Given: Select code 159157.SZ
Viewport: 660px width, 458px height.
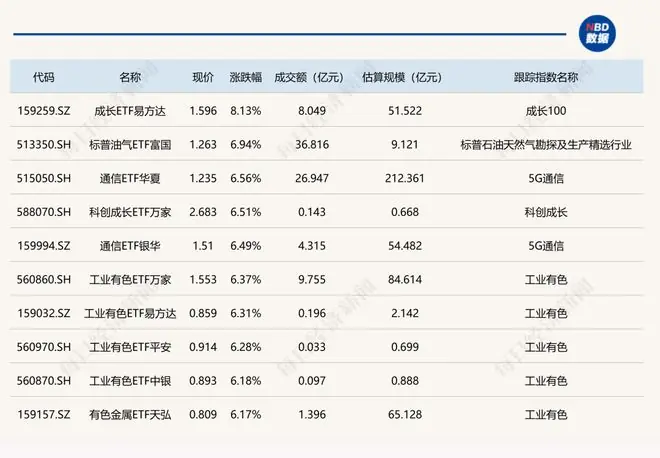Looking at the screenshot, I should click(44, 415).
